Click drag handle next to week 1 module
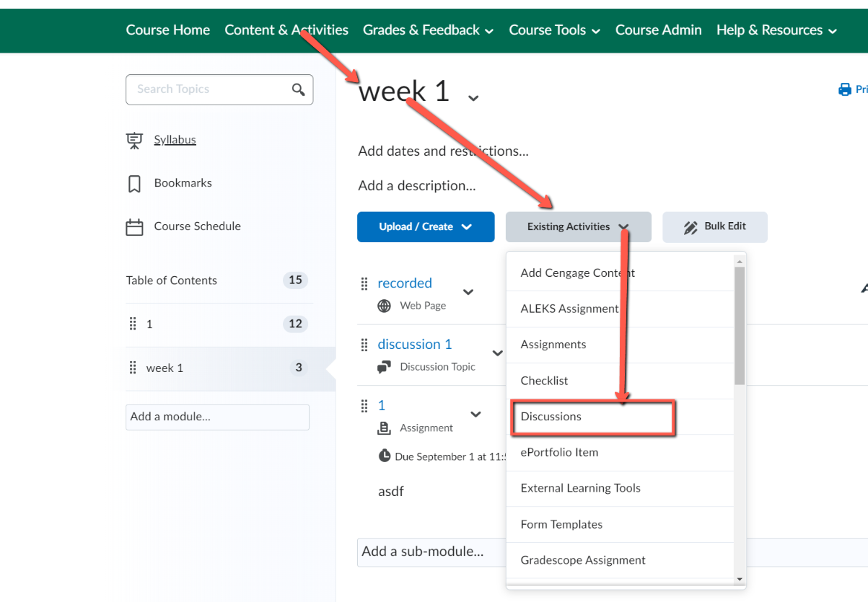Viewport: 868px width, 602px height. [133, 368]
